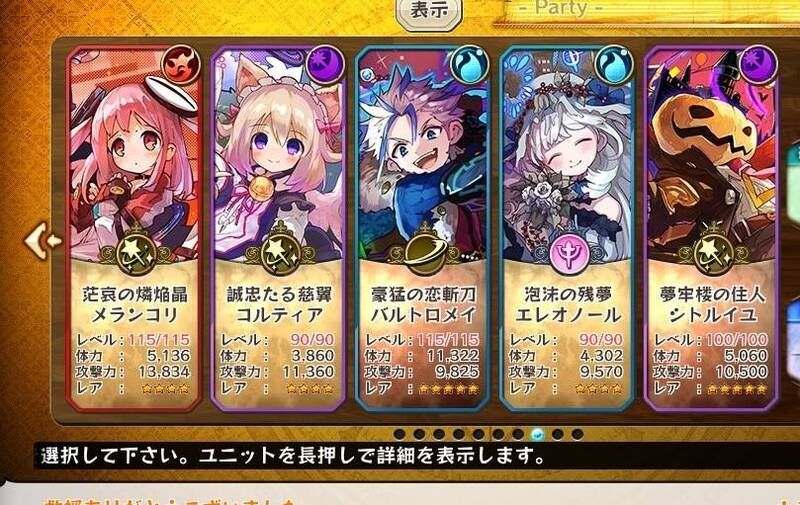Viewport: 800px width, 505px height.
Task: Jump to the first page dot
Action: 399,434
